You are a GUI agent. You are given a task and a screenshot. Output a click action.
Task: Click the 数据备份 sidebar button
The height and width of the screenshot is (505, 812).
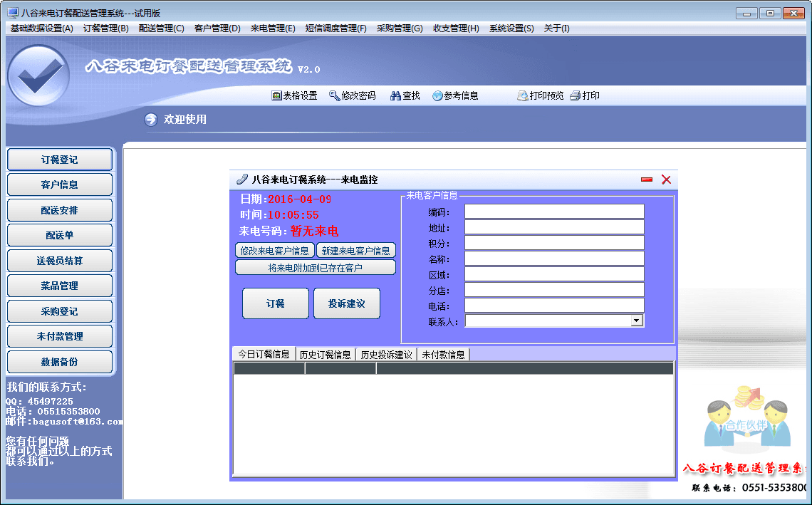tap(60, 362)
